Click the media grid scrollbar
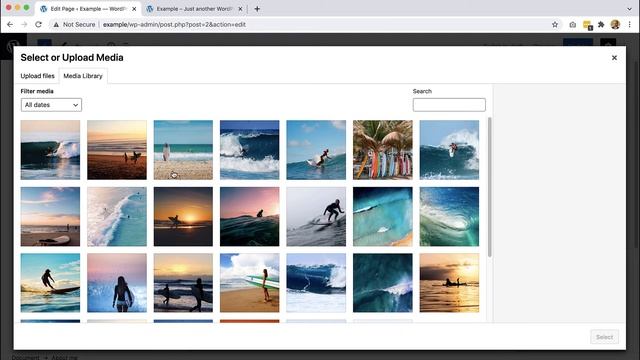The width and height of the screenshot is (640, 360). (489, 187)
